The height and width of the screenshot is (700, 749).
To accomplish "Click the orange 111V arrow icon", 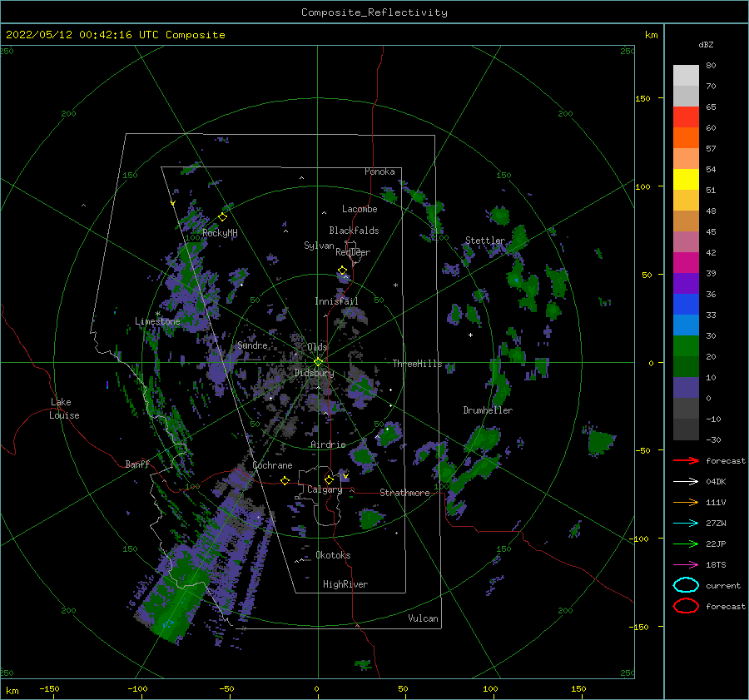I will pos(686,502).
